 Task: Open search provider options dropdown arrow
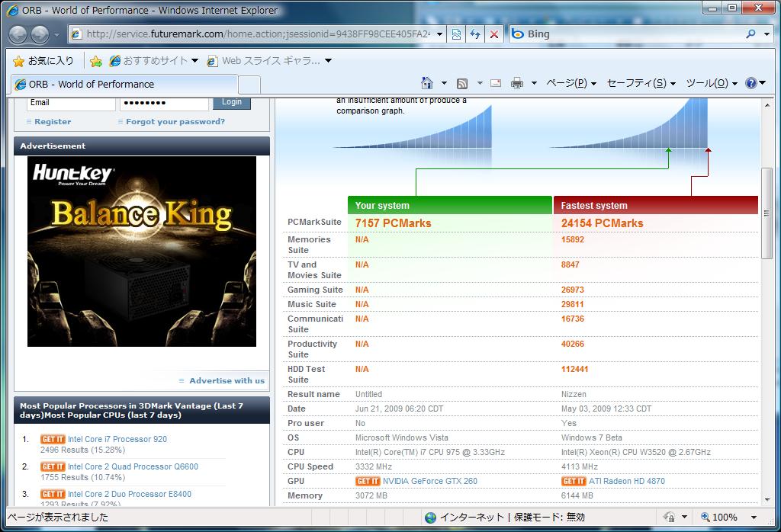click(767, 34)
